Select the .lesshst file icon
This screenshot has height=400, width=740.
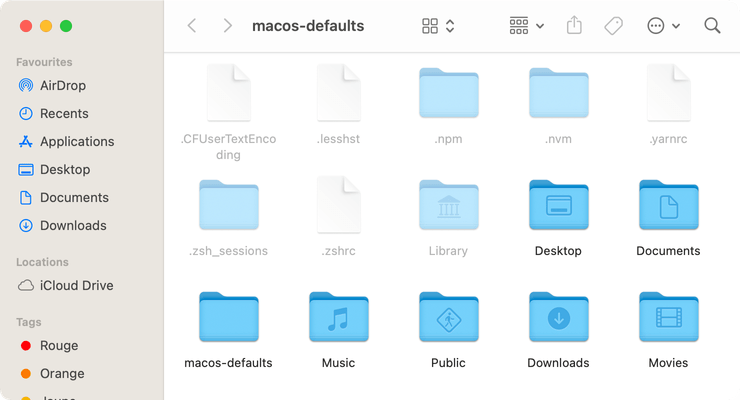click(x=339, y=93)
